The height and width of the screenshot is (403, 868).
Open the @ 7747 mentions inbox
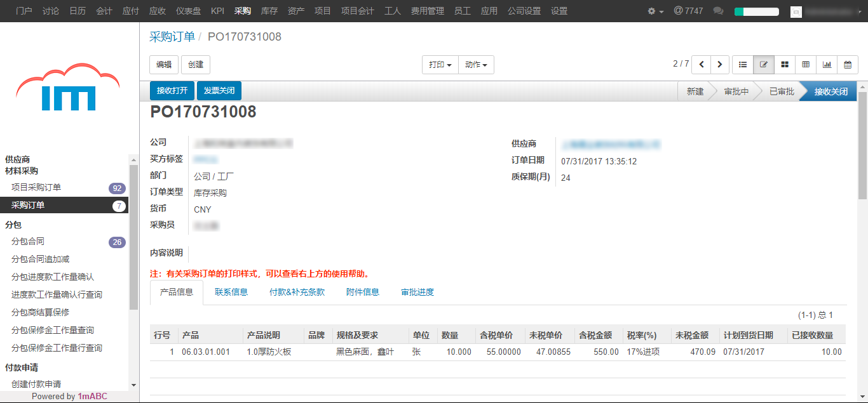[x=688, y=11]
